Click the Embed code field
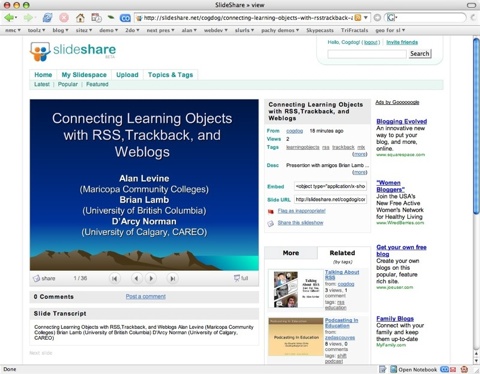 pyautogui.click(x=330, y=186)
